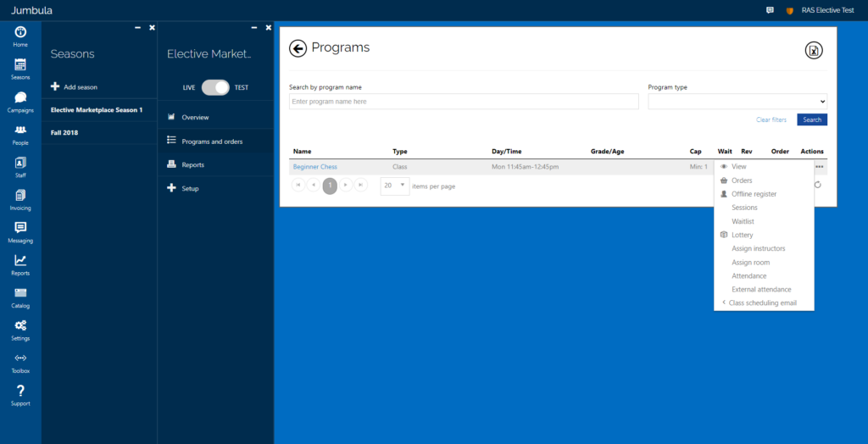Open Actions ellipsis for Beginner Chess

coord(819,167)
